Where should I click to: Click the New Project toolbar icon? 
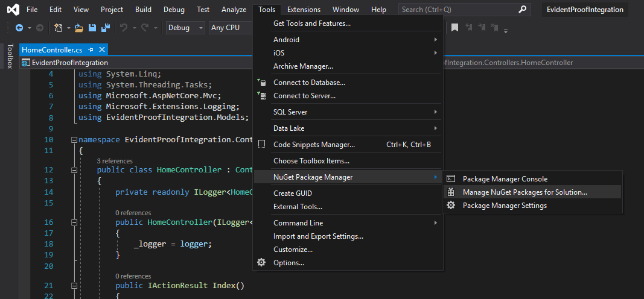click(x=59, y=28)
